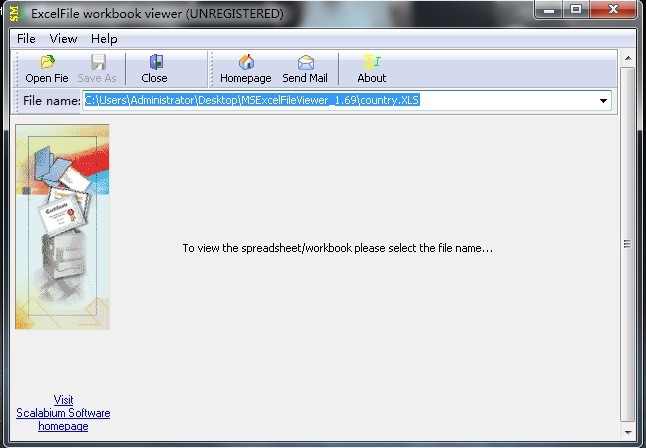Close the ExcelFile workbook viewer window
The height and width of the screenshot is (448, 646).
pos(613,11)
